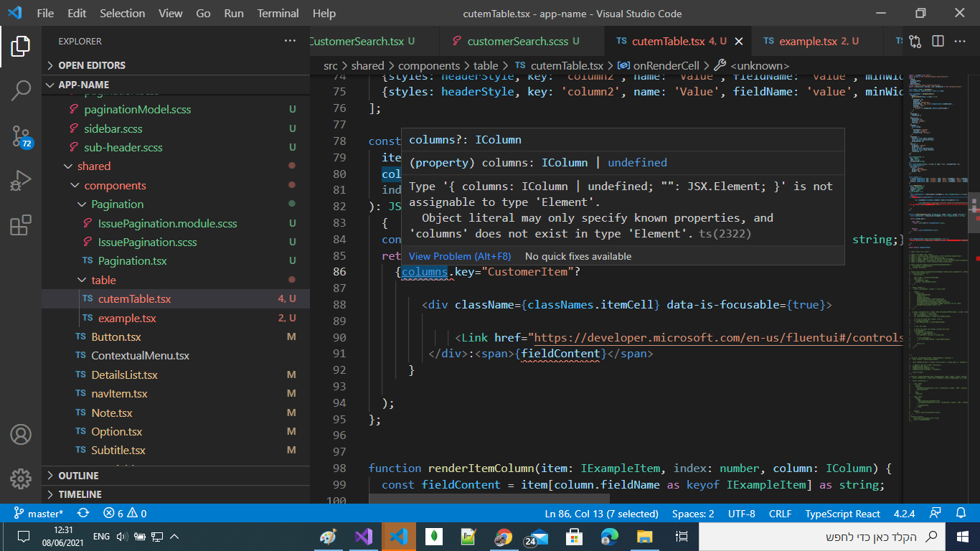Open the notifications bell in status bar
The image size is (980, 551).
(x=961, y=514)
